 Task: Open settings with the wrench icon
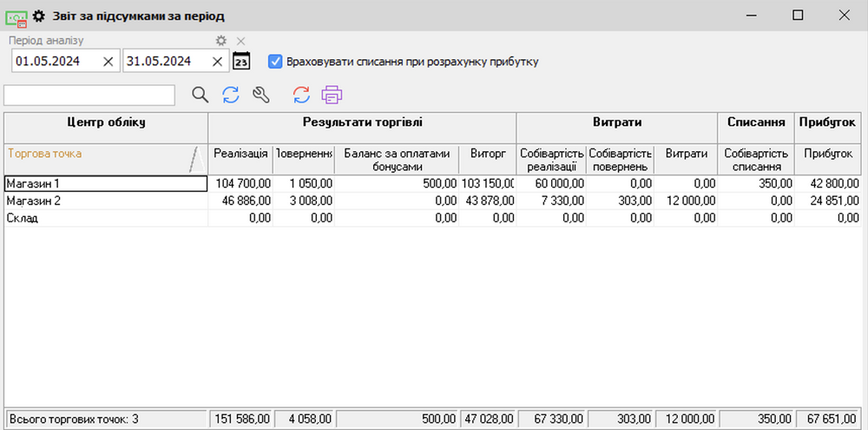[x=260, y=95]
